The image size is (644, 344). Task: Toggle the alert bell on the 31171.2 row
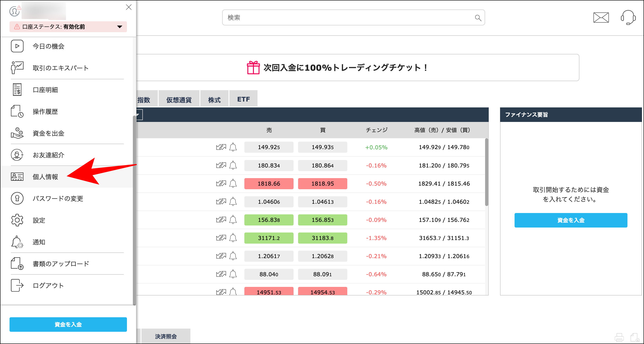(x=233, y=238)
